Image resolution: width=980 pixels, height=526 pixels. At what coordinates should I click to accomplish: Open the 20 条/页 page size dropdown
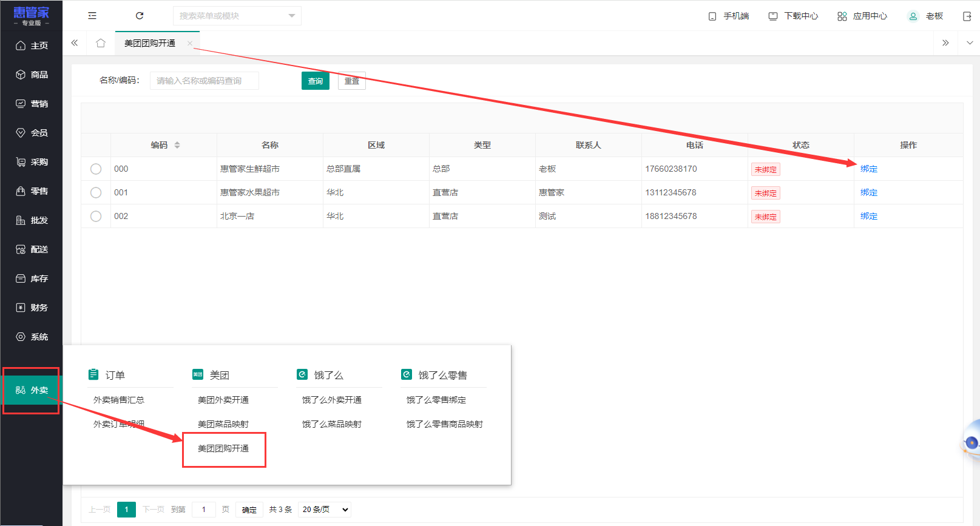325,510
